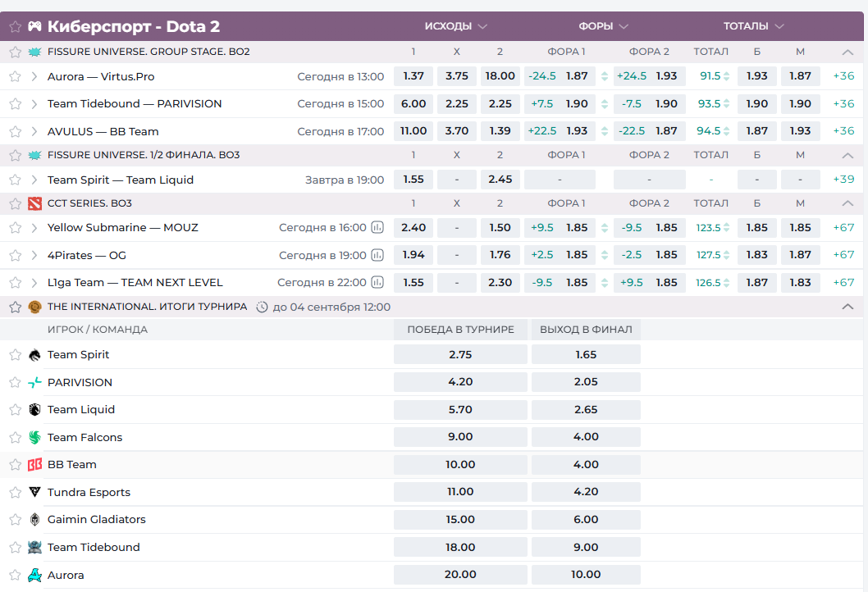Show +36 more markets for AVULUS match
868x592 pixels.
(x=843, y=131)
